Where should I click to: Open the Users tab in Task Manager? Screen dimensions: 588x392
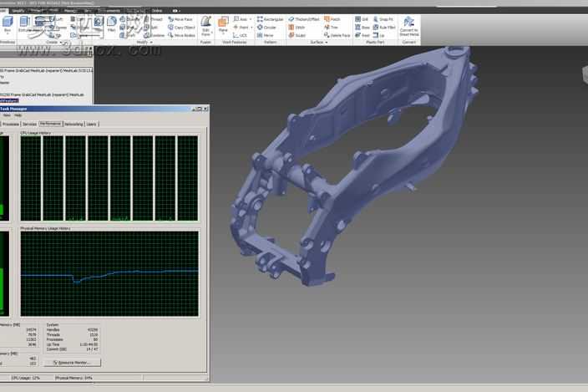click(x=92, y=125)
